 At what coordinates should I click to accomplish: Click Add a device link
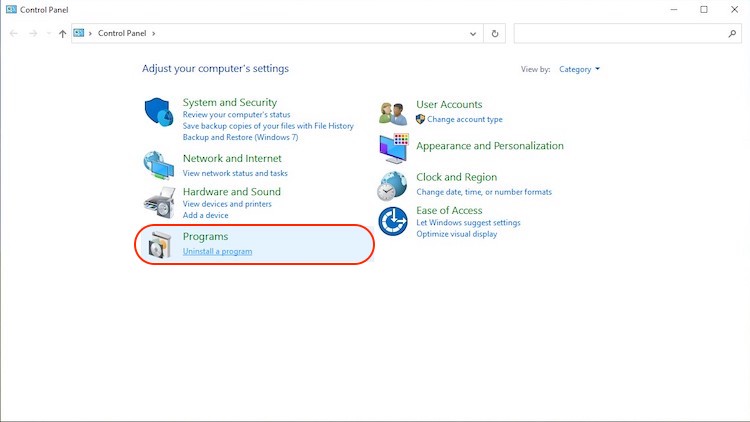[205, 215]
